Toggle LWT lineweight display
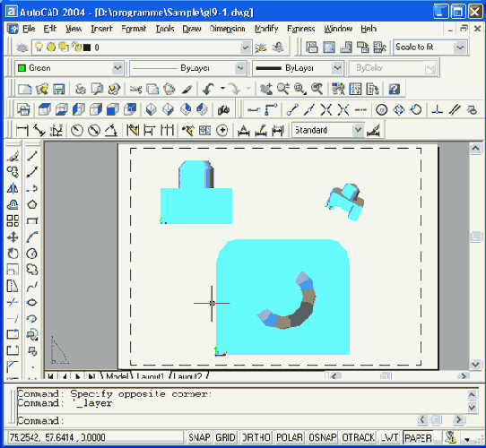The image size is (486, 448). (389, 437)
